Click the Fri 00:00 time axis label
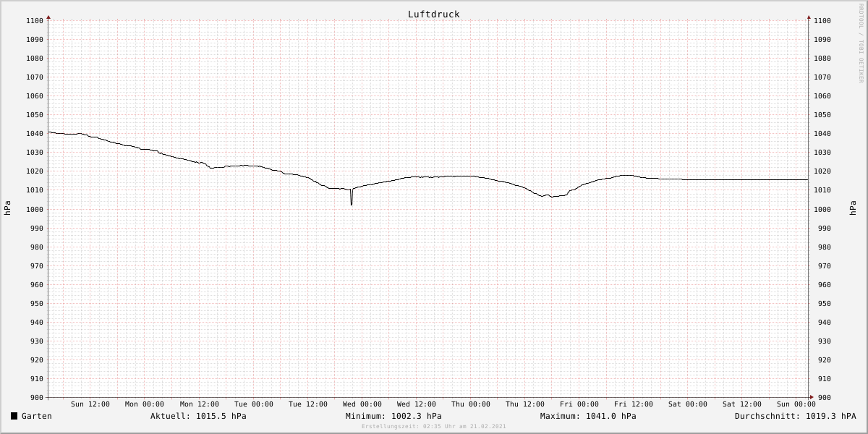This screenshot has width=868, height=434. pyautogui.click(x=579, y=404)
